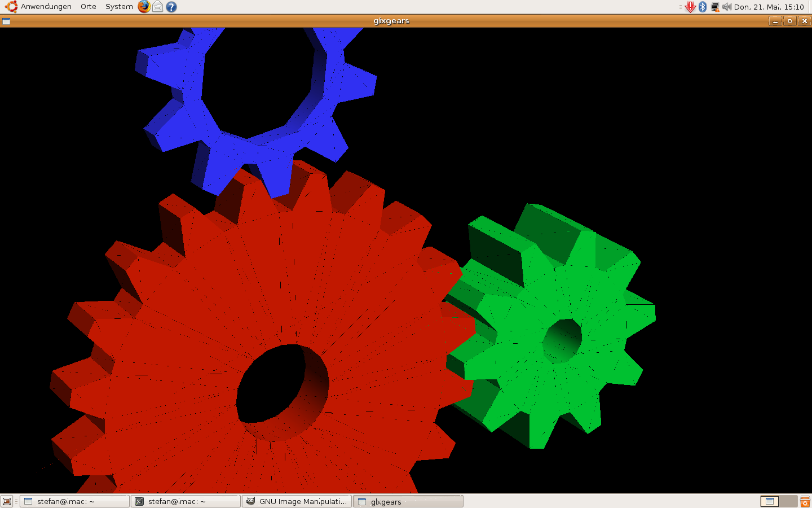
Task: Select glxgears in the taskbar
Action: point(408,501)
